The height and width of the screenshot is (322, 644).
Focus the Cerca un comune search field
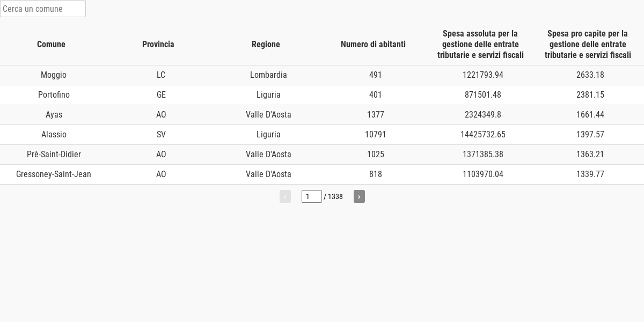(43, 9)
